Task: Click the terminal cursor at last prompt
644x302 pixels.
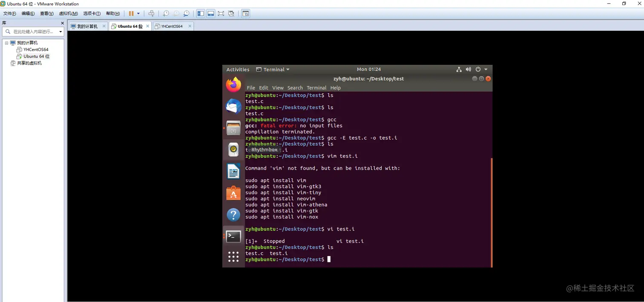Action: click(329, 259)
